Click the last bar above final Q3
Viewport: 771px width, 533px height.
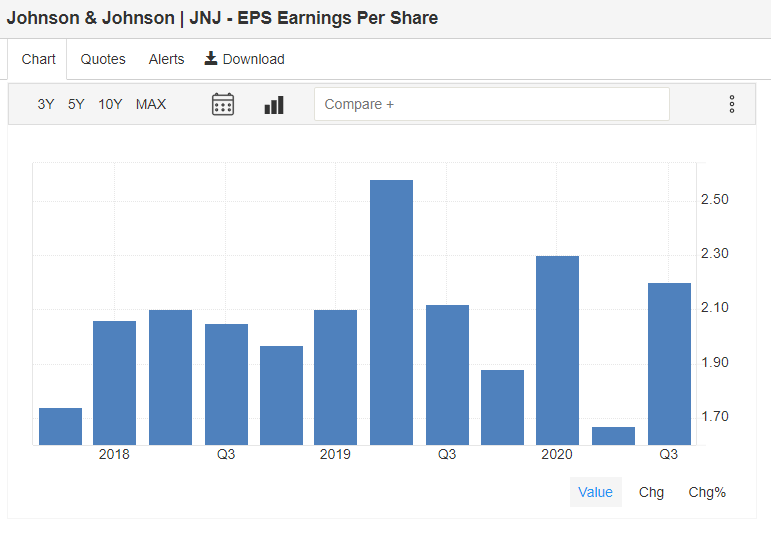coord(669,364)
